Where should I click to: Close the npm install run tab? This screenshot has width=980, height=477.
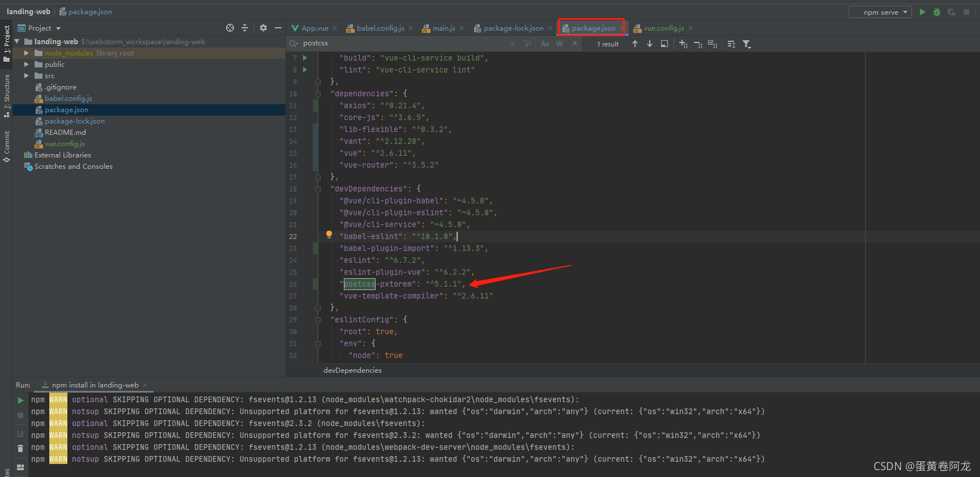pyautogui.click(x=145, y=385)
